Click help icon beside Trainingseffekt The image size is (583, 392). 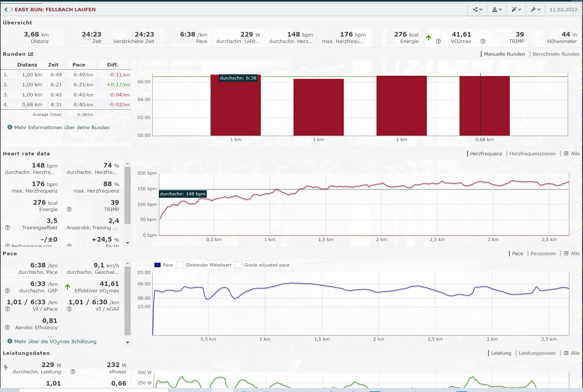pos(8,228)
